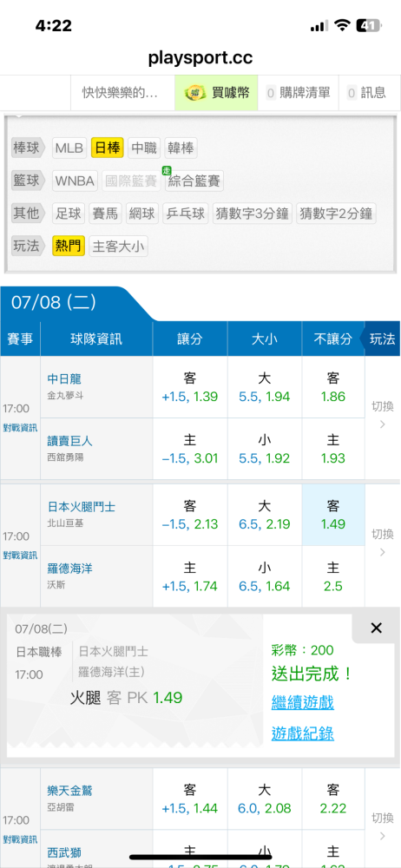
Task: Open 對戰資訊 for 樂天金鷲 game
Action: 20,838
